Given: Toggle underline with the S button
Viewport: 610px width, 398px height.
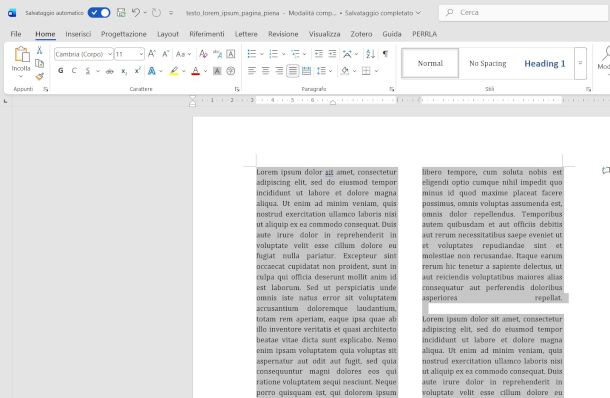Looking at the screenshot, I should 88,71.
